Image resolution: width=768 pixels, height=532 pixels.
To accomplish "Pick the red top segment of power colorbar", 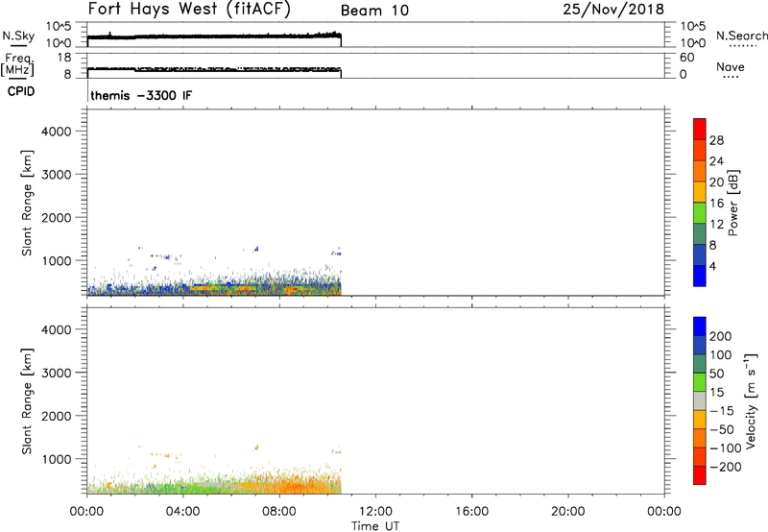I will (700, 130).
